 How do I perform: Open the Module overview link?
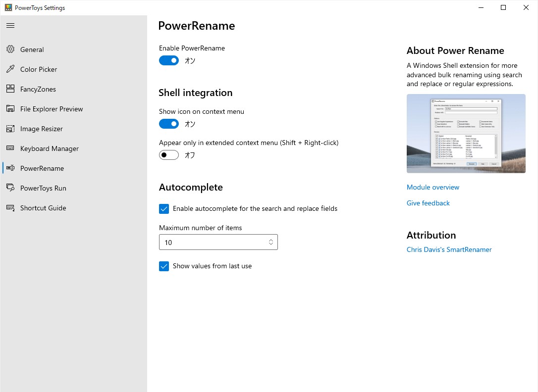tap(432, 187)
